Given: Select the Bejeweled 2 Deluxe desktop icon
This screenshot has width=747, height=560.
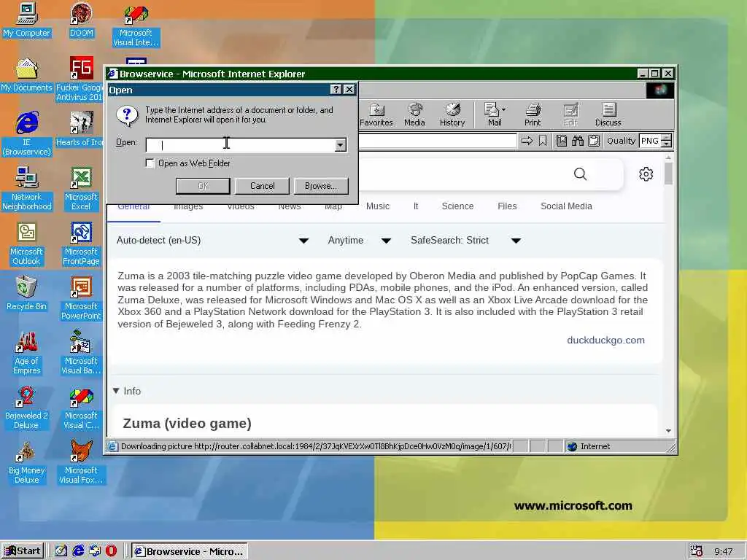Looking at the screenshot, I should [x=27, y=408].
